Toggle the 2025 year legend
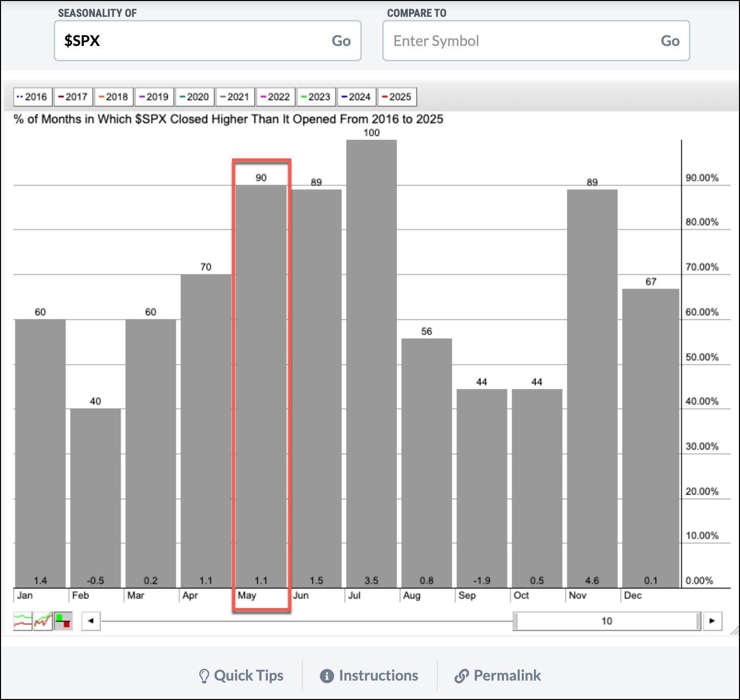The height and width of the screenshot is (700, 740). point(397,97)
